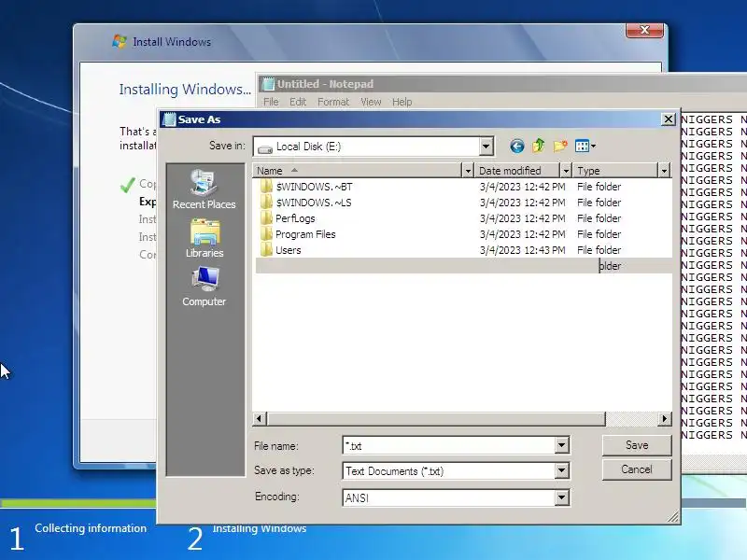Viewport: 747px width, 560px height.
Task: Click the 'Encoding:' label
Action: point(276,497)
